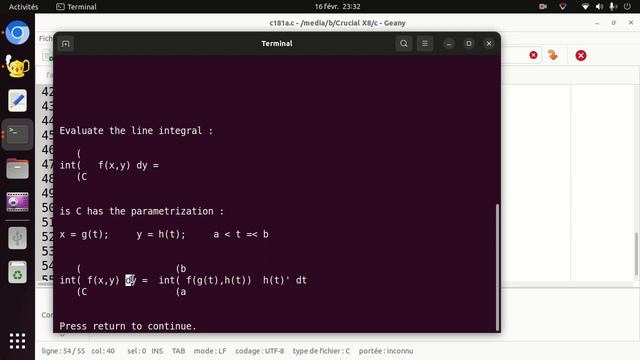Open the text editor dock icon
This screenshot has height=360, width=640.
17,100
